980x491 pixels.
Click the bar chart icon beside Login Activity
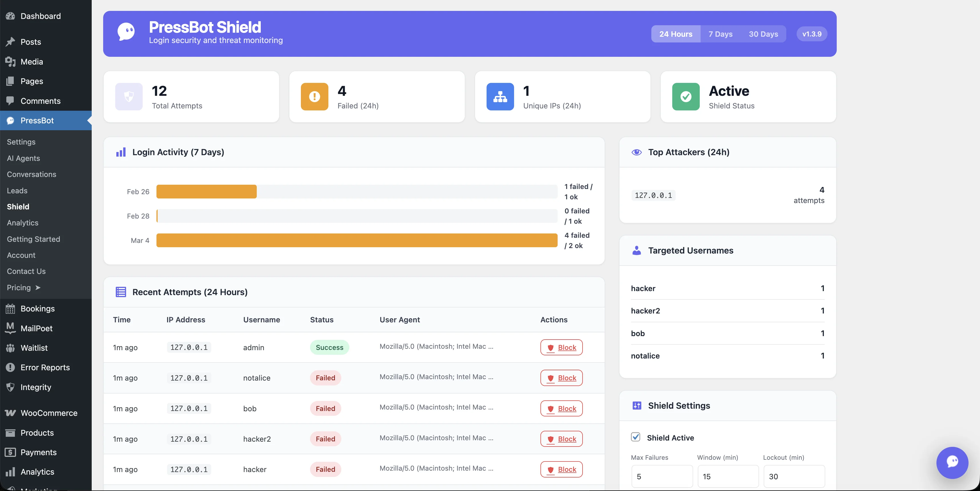120,152
